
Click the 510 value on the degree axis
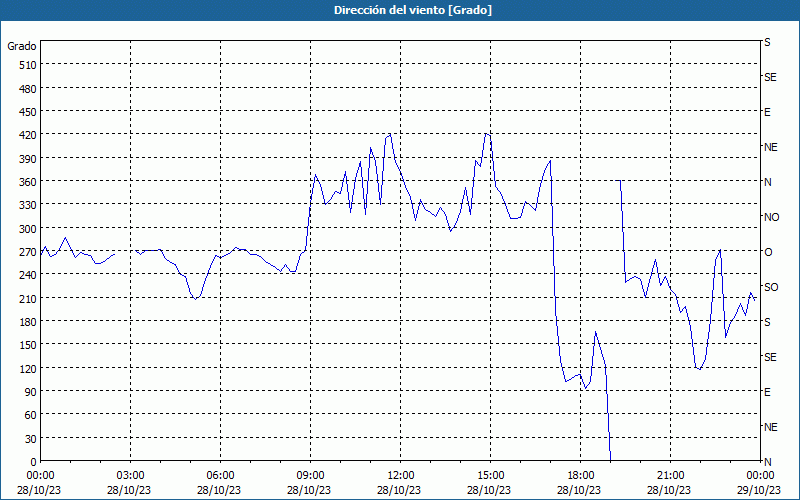coord(28,65)
